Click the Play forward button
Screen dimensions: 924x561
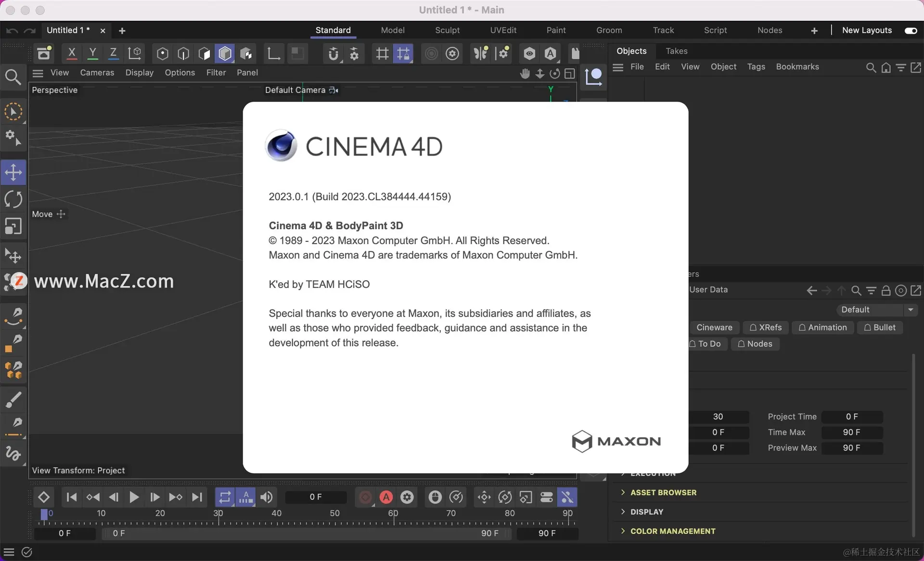pos(134,497)
